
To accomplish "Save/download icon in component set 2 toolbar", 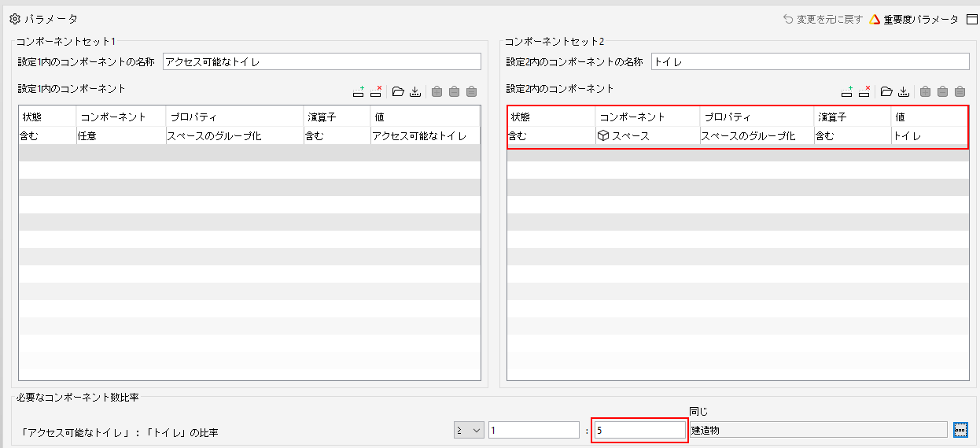I will tap(904, 91).
